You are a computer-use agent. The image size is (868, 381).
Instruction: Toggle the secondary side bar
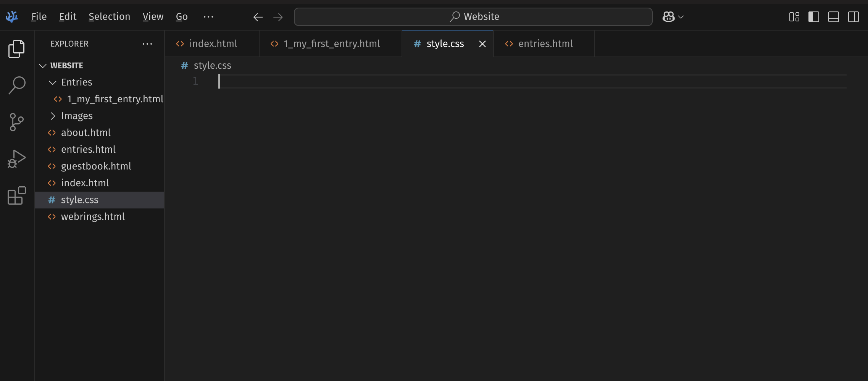853,17
